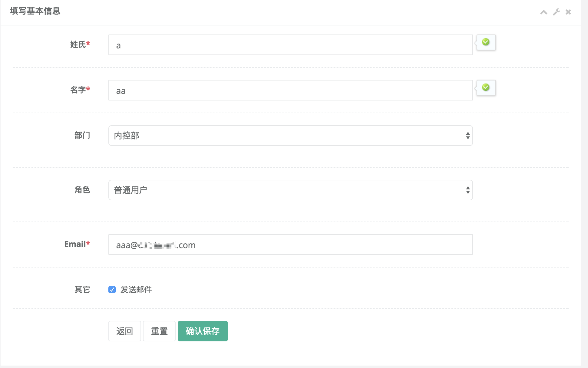Click the Email field label
Image resolution: width=588 pixels, height=368 pixels.
point(77,244)
